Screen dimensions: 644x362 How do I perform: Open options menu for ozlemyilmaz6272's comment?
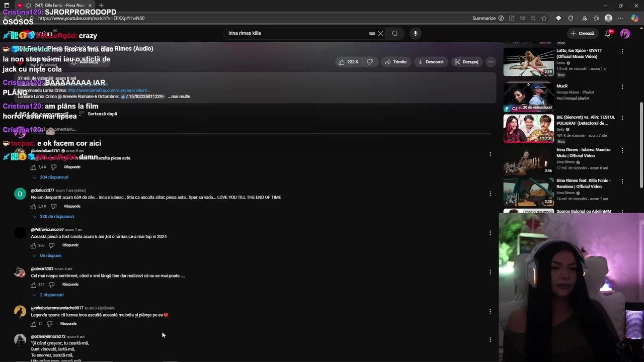pyautogui.click(x=490, y=340)
